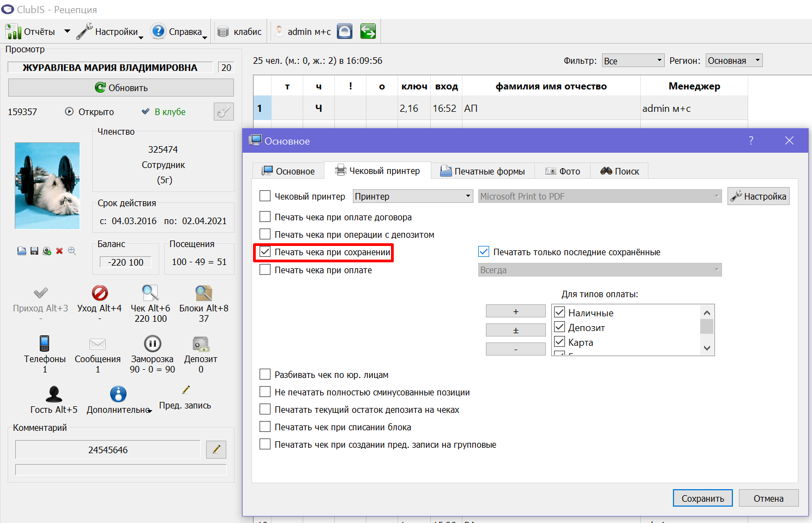Click the Заморозка pause icon
Image resolution: width=812 pixels, height=523 pixels.
click(152, 344)
